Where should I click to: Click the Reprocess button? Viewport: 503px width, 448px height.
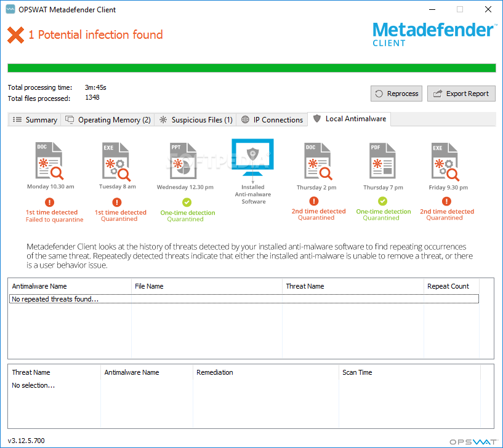pyautogui.click(x=396, y=94)
